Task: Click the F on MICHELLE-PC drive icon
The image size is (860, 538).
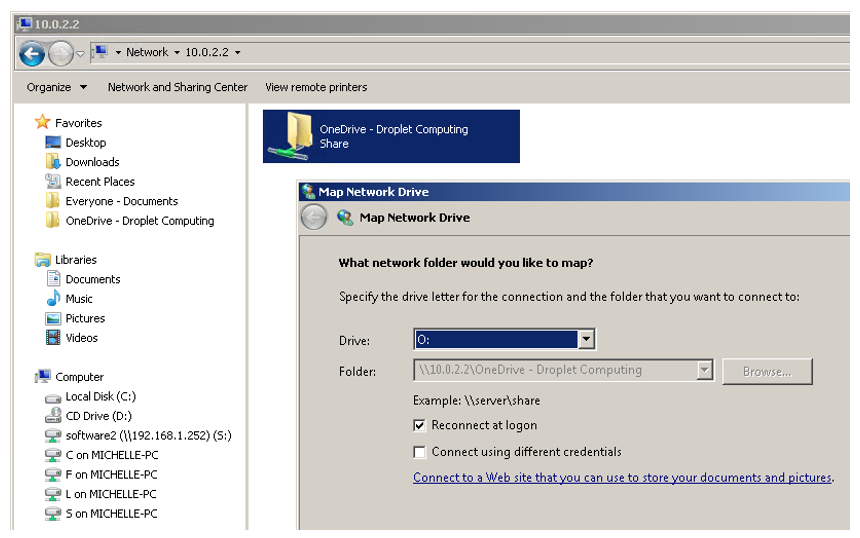Action: coord(53,474)
